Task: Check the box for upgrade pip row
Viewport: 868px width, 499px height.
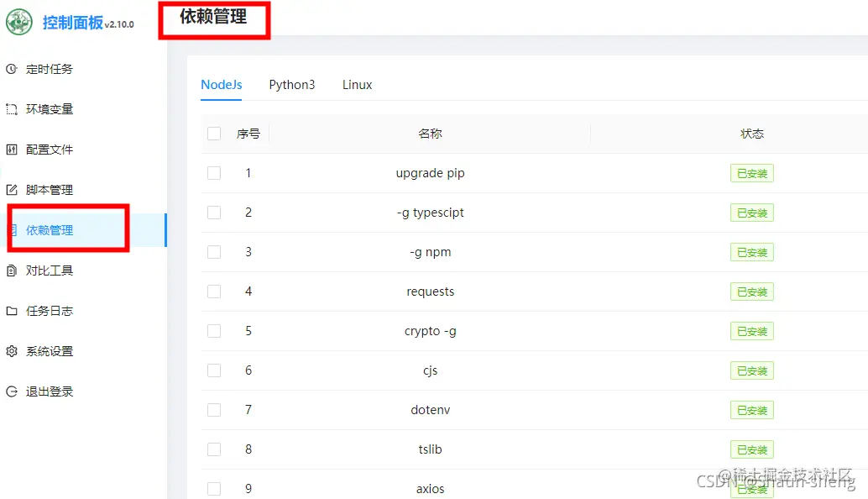Action: tap(214, 173)
